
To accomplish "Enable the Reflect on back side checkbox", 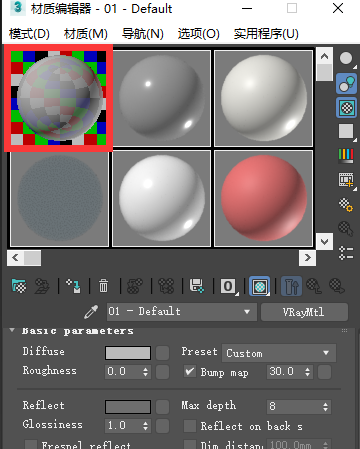I will [190, 426].
